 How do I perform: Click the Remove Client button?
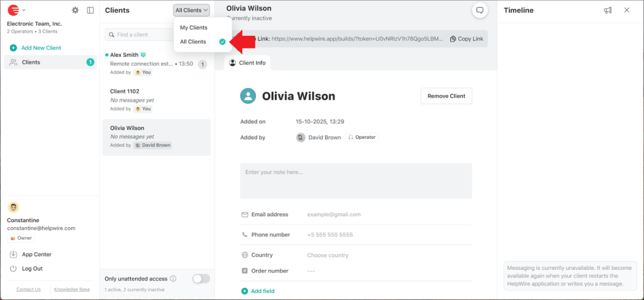(447, 96)
